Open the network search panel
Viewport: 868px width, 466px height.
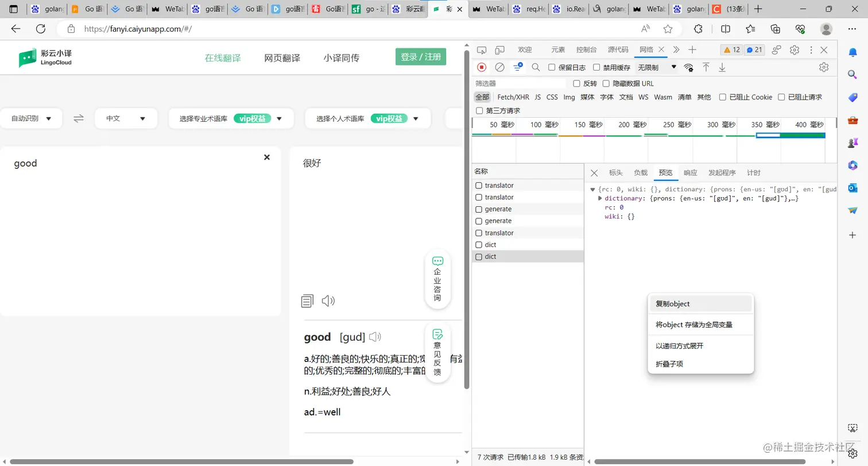tap(535, 67)
